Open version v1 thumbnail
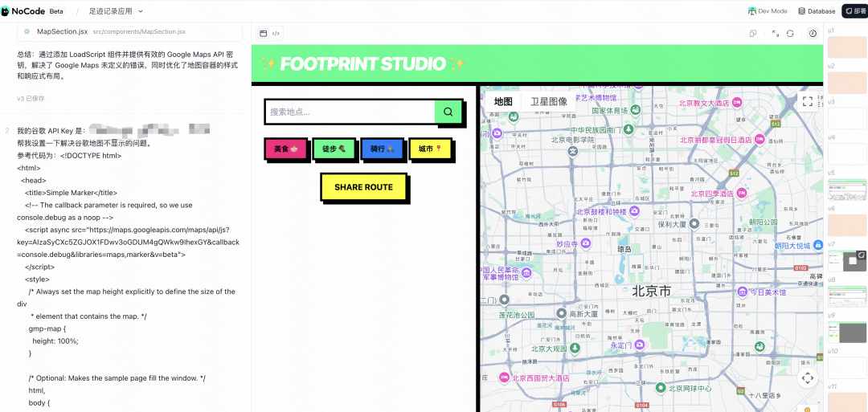 click(x=847, y=47)
